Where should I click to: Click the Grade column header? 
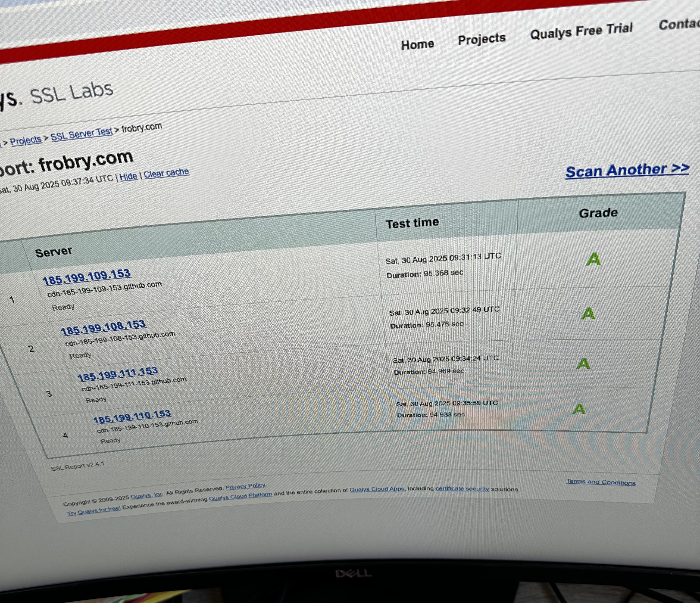click(x=598, y=213)
